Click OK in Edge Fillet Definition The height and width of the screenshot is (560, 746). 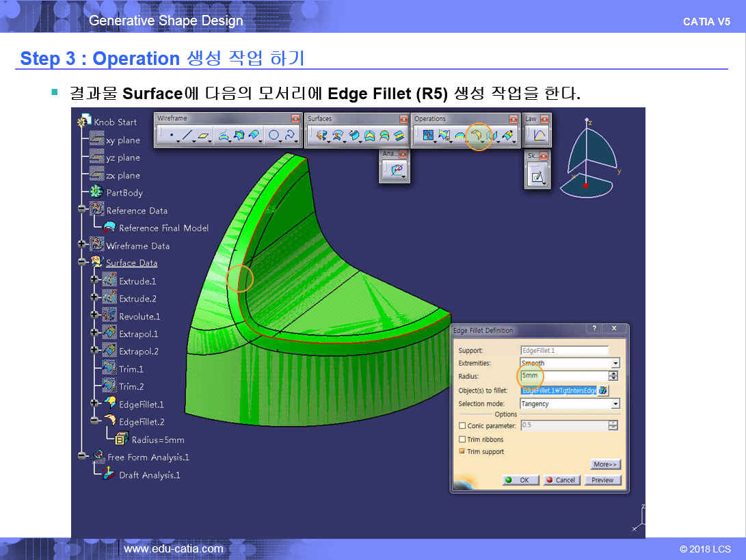pos(520,480)
